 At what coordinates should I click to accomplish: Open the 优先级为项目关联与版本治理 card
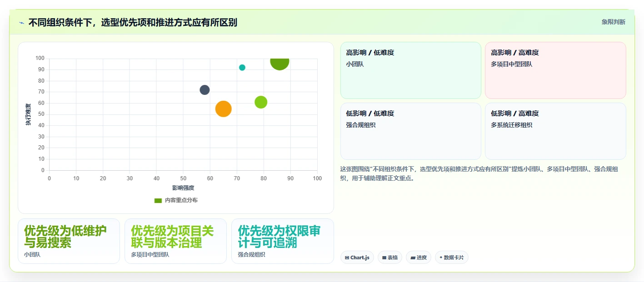(x=175, y=241)
